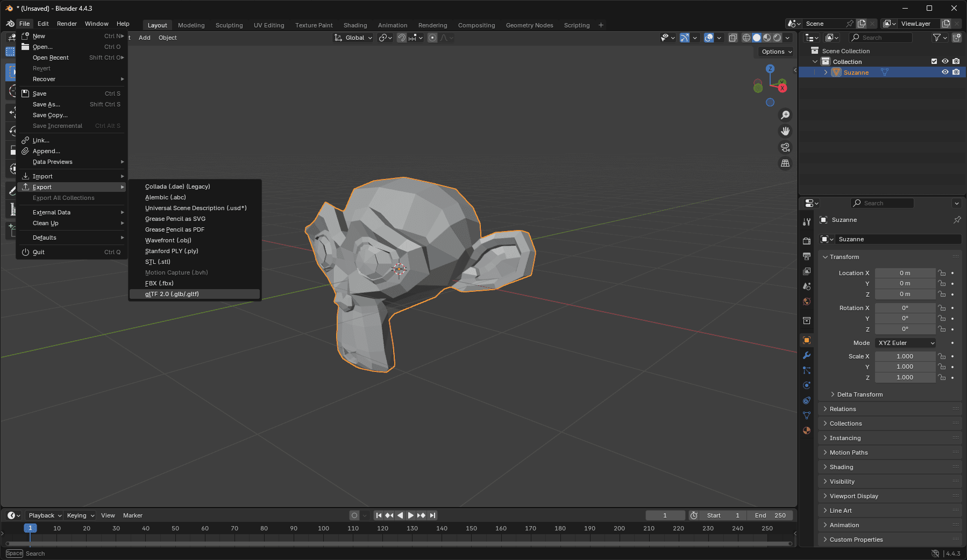Select material preview shading icon
The width and height of the screenshot is (967, 560).
(x=767, y=38)
